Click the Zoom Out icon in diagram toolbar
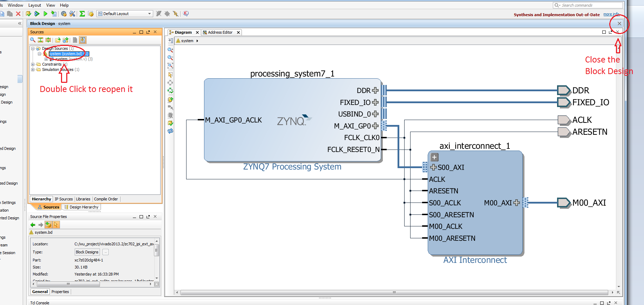The height and width of the screenshot is (305, 644). click(170, 58)
